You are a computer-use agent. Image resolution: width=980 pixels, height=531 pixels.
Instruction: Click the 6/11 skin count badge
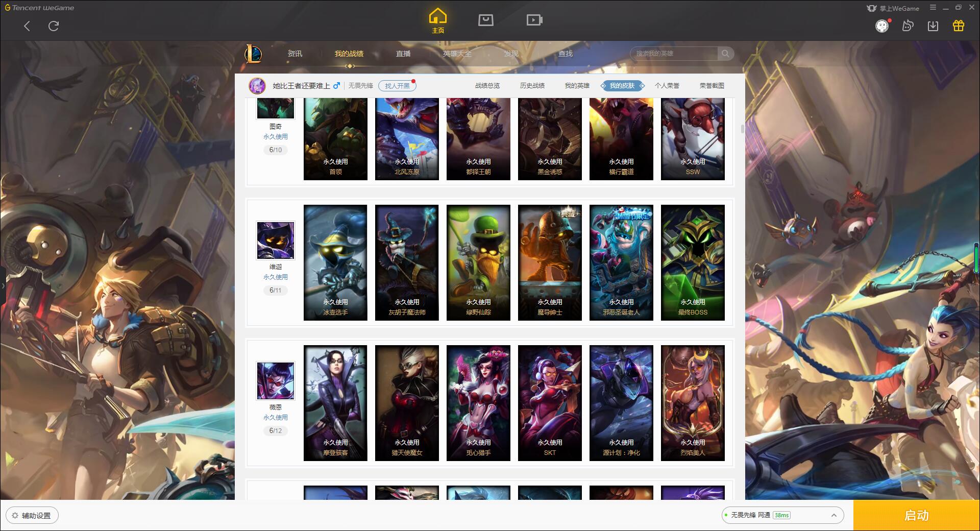point(276,291)
